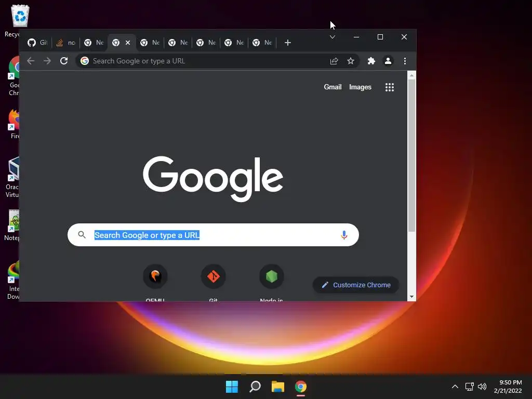Open the Node.js shortcut tile
The height and width of the screenshot is (399, 532).
[x=271, y=283]
